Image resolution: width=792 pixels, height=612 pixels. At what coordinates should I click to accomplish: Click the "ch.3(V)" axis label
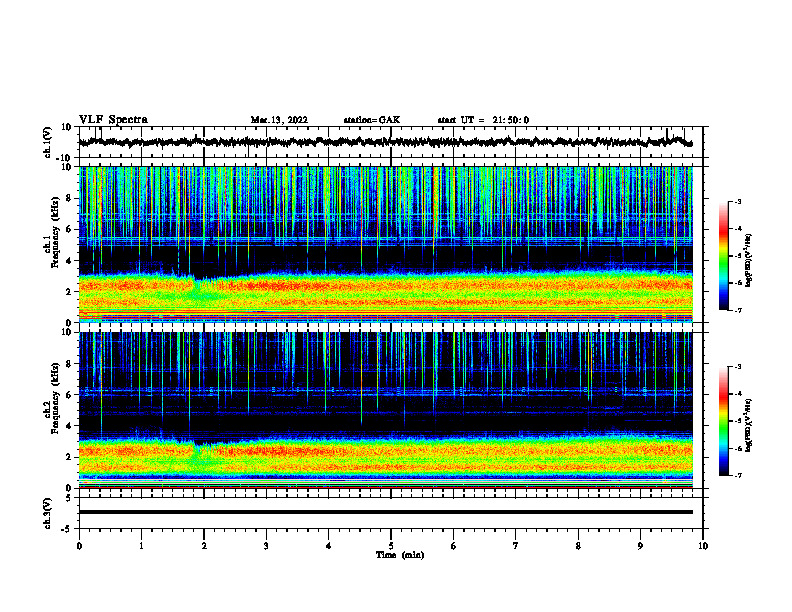click(x=48, y=513)
